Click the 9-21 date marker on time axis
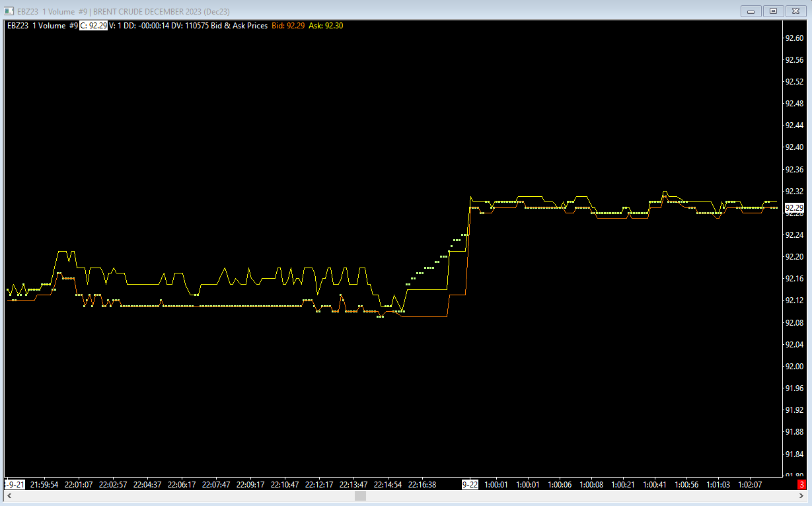The image size is (812, 506). click(x=15, y=484)
